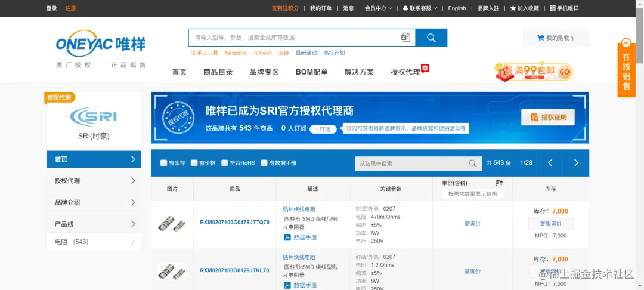644x290 pixels.
Task: Go to previous results page arrow
Action: point(550,163)
